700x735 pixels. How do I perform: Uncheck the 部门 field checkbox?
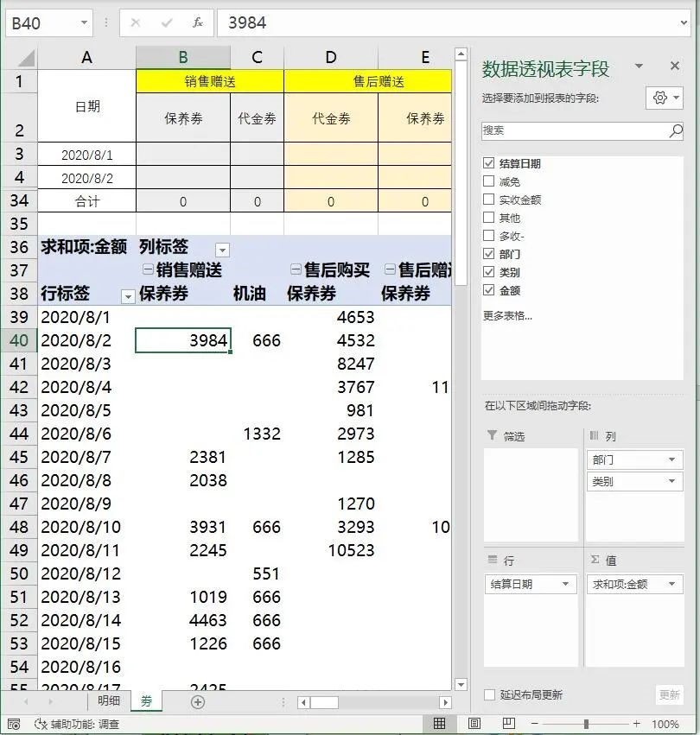click(x=488, y=254)
